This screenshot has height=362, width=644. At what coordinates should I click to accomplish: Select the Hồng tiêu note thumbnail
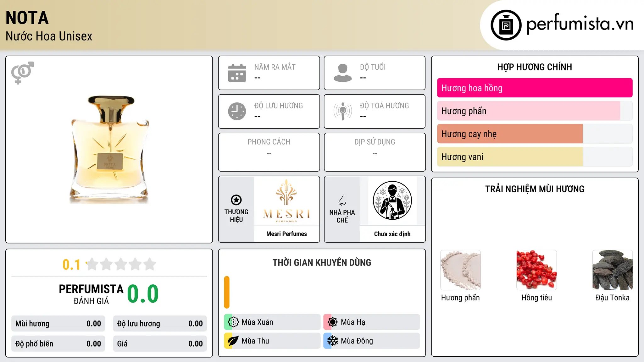click(x=536, y=270)
